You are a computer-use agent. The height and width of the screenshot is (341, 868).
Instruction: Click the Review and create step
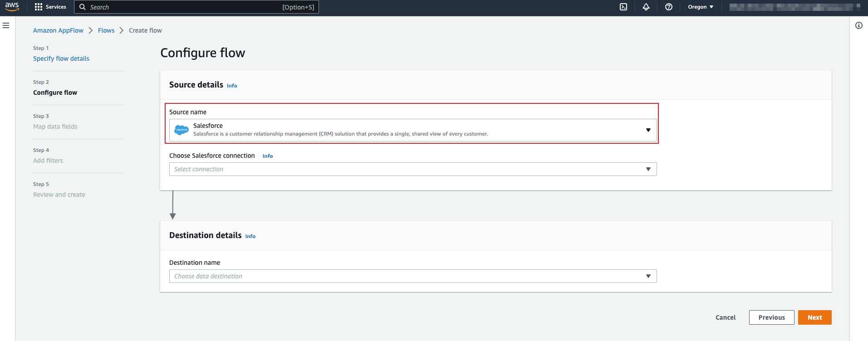(59, 195)
